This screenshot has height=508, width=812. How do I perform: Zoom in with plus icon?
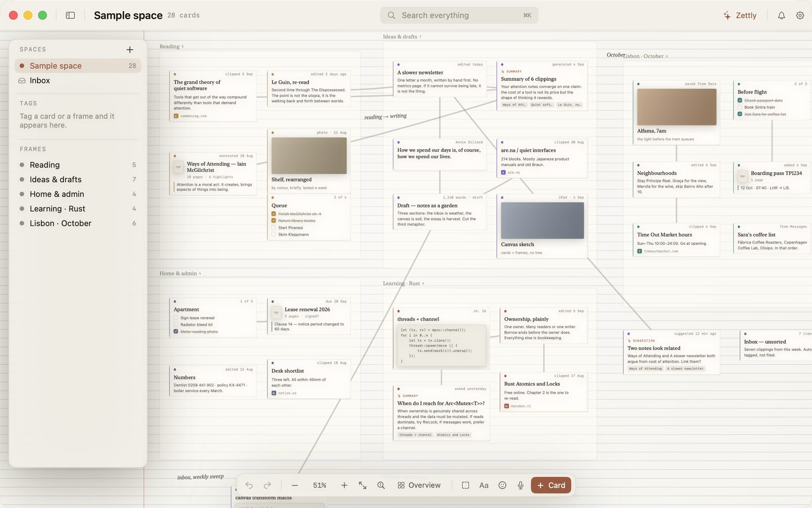coord(344,485)
